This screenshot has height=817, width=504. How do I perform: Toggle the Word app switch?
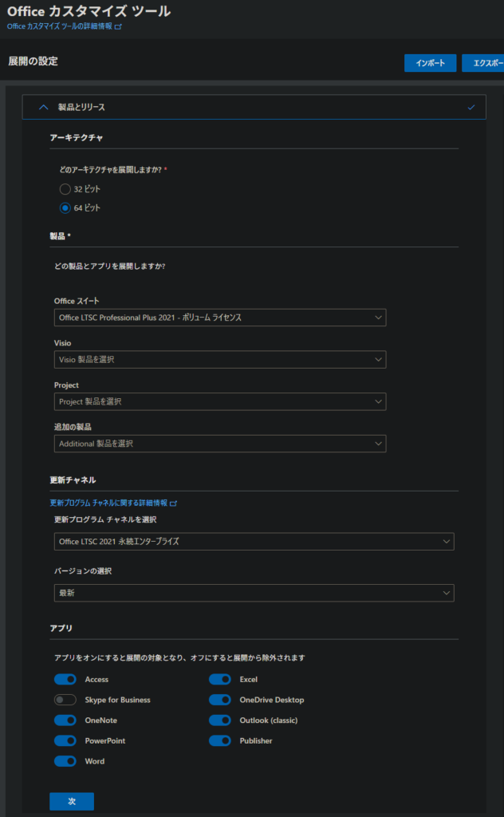65,761
